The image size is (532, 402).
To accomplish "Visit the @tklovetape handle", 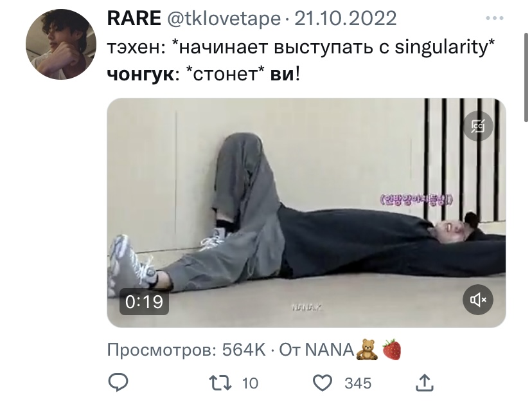I will pyautogui.click(x=224, y=19).
